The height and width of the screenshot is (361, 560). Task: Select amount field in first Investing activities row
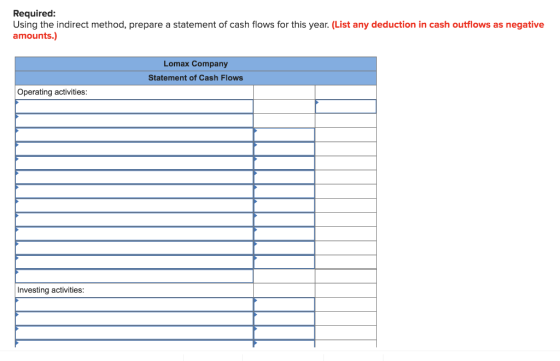pyautogui.click(x=284, y=305)
